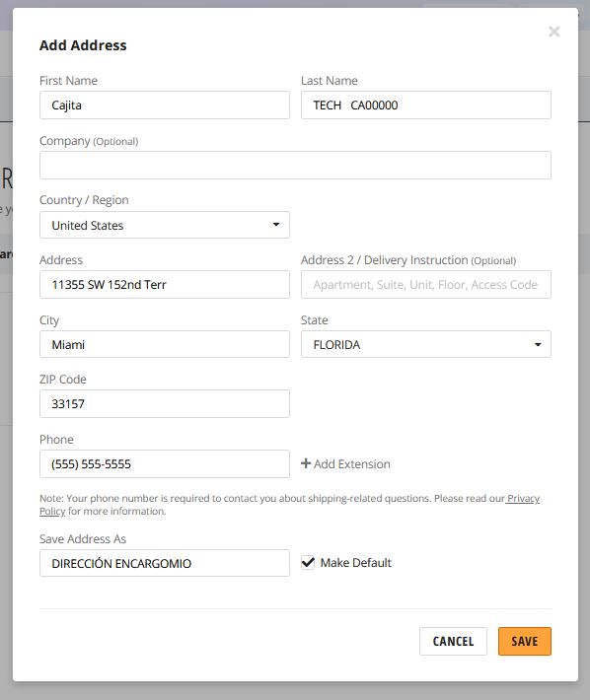Click the Address field with 11355 SW 152nd Terr
The width and height of the screenshot is (590, 700).
coord(165,284)
